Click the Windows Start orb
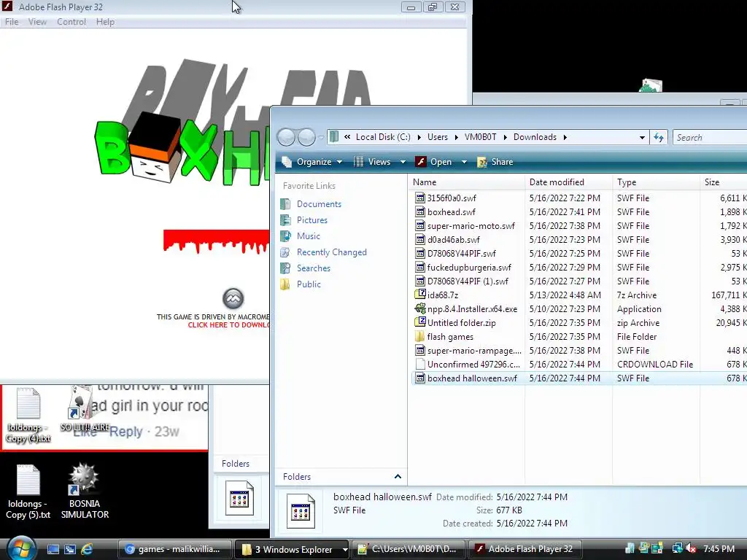Screen dimensions: 747x560 pyautogui.click(x=20, y=548)
